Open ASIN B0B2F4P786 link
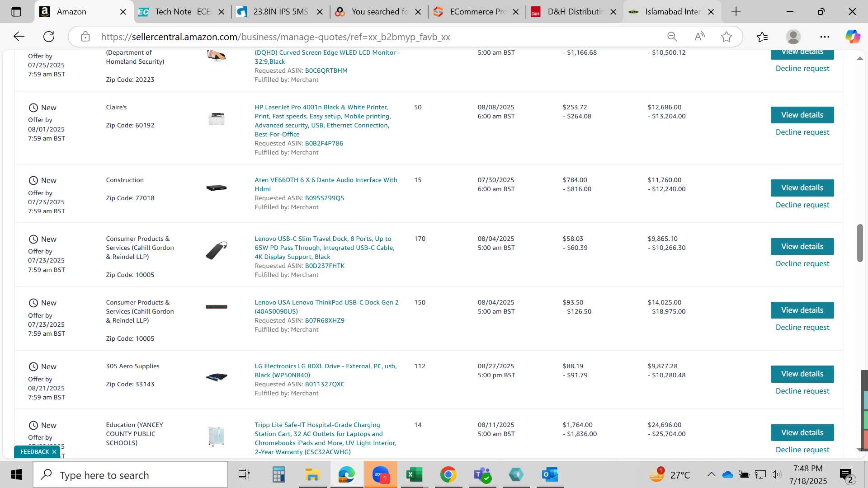 324,143
